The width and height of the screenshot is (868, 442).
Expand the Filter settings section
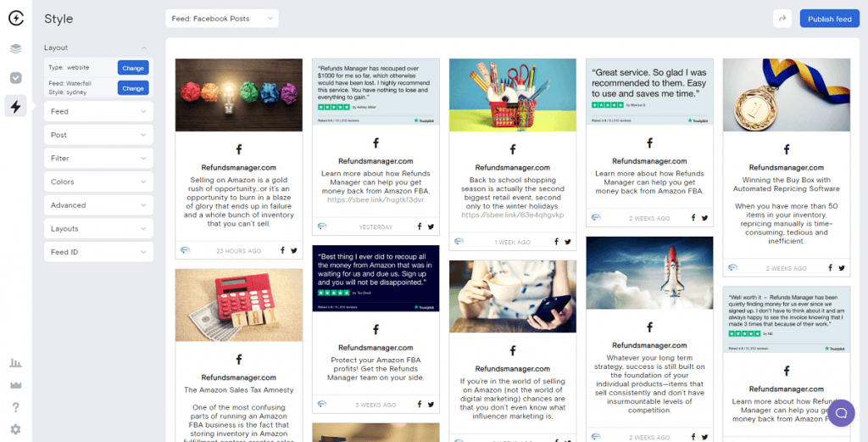[x=98, y=159]
